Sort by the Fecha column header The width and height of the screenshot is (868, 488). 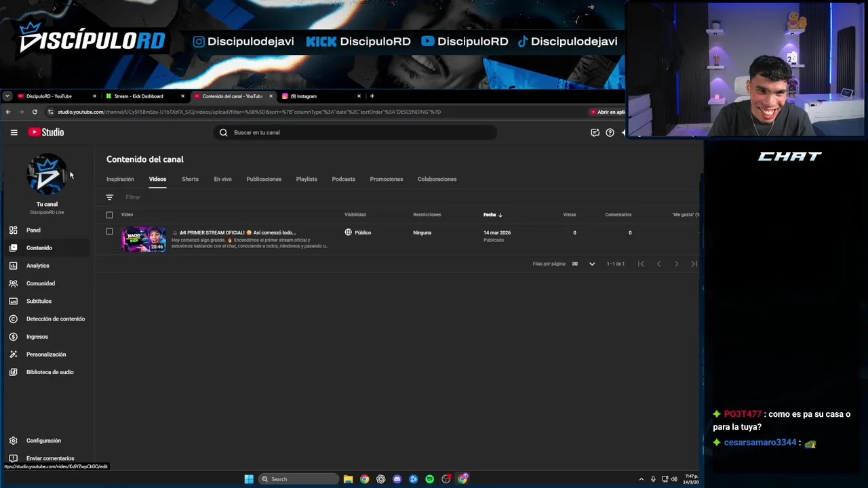tap(493, 215)
